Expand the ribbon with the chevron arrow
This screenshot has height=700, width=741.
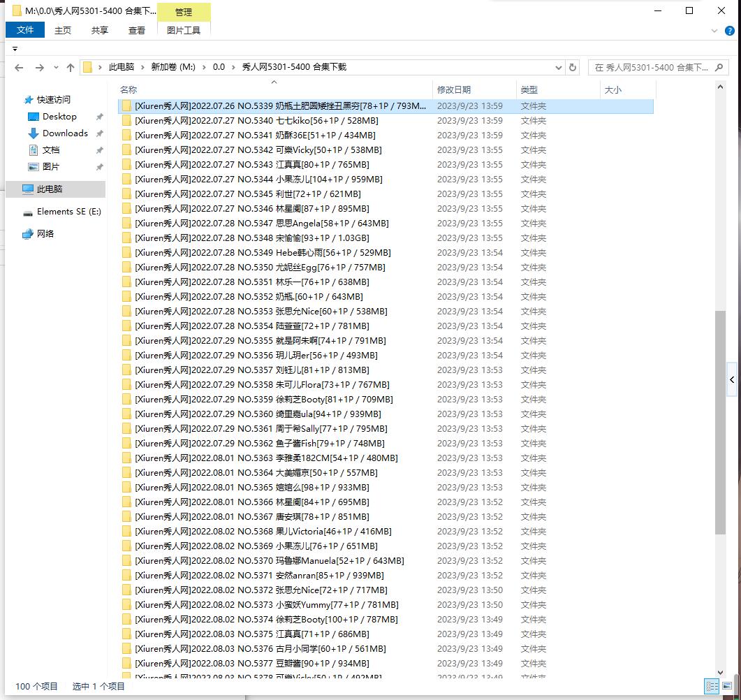[714, 31]
